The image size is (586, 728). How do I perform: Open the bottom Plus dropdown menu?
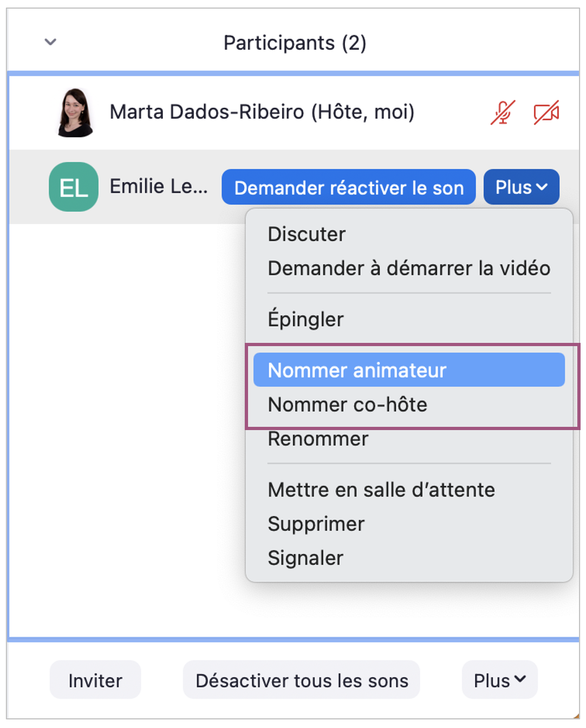pos(499,680)
